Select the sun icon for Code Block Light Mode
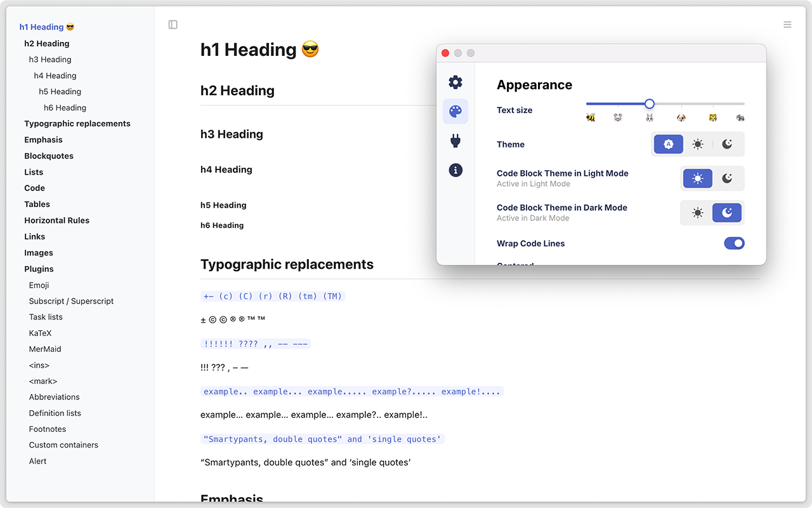812x508 pixels. [x=697, y=178]
